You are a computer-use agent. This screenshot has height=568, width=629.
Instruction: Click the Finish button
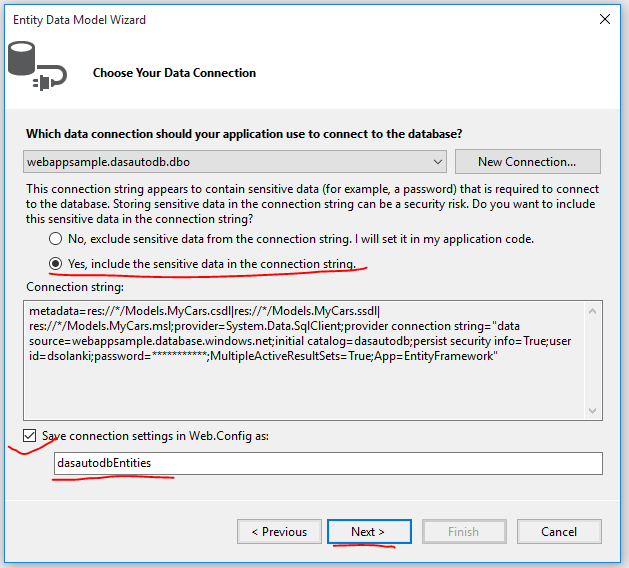[463, 532]
